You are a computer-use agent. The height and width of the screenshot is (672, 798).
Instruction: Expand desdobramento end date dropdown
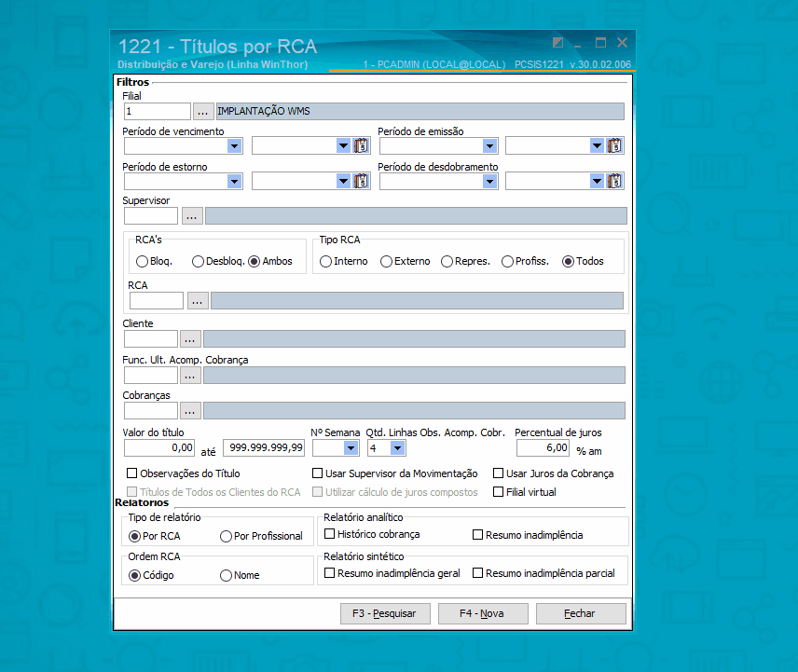(597, 181)
